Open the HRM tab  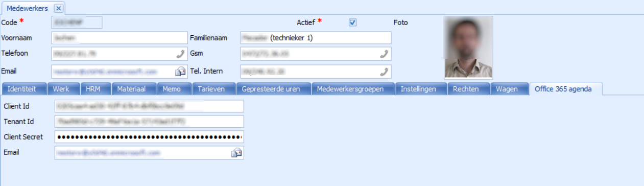pos(95,89)
